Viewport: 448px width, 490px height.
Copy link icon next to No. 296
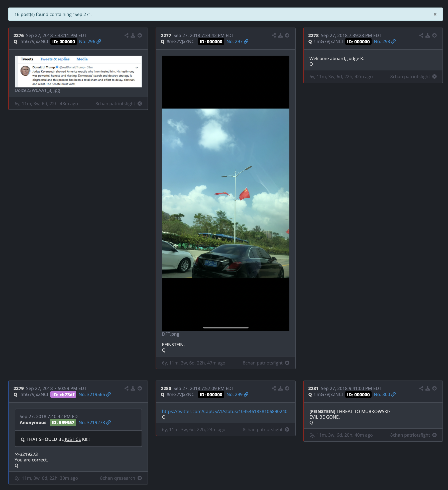(99, 42)
